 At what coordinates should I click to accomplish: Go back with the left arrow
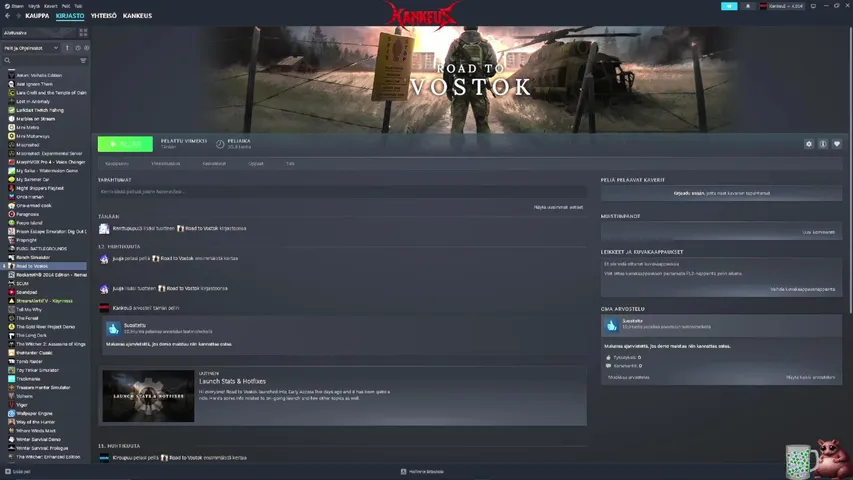(x=8, y=16)
